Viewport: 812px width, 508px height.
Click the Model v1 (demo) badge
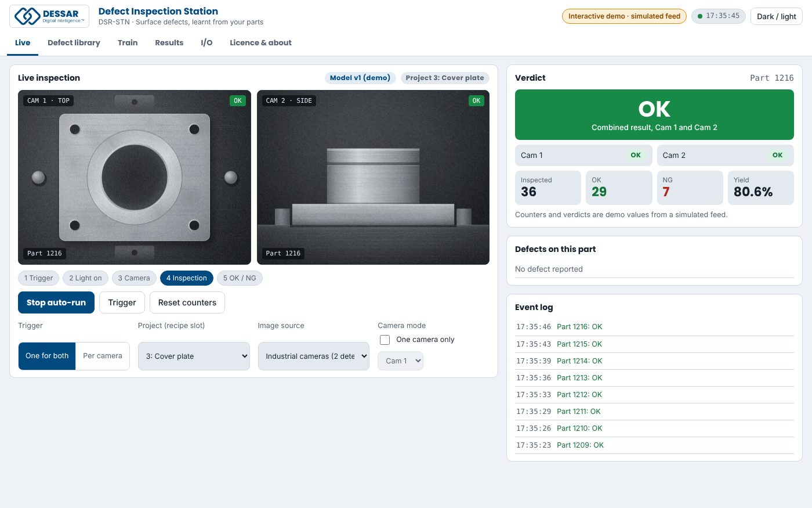(x=360, y=78)
